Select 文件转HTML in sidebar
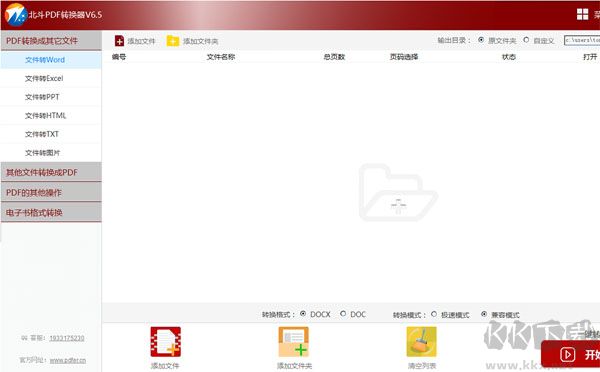Screen dimensions: 600x372 (51, 116)
